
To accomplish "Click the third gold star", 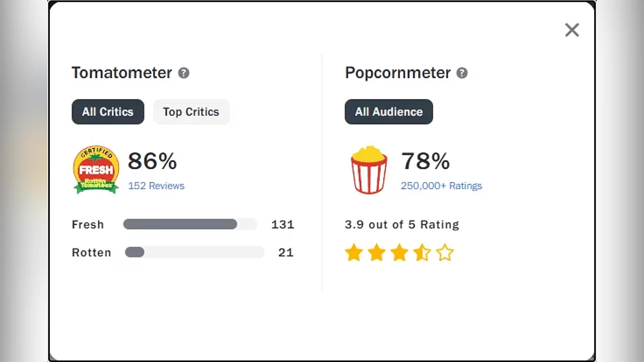I will (399, 252).
